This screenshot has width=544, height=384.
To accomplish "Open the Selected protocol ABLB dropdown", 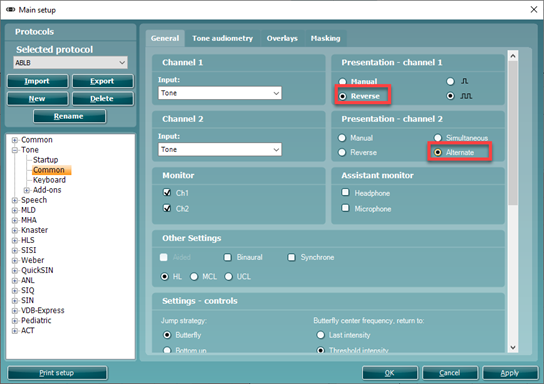I will click(70, 63).
